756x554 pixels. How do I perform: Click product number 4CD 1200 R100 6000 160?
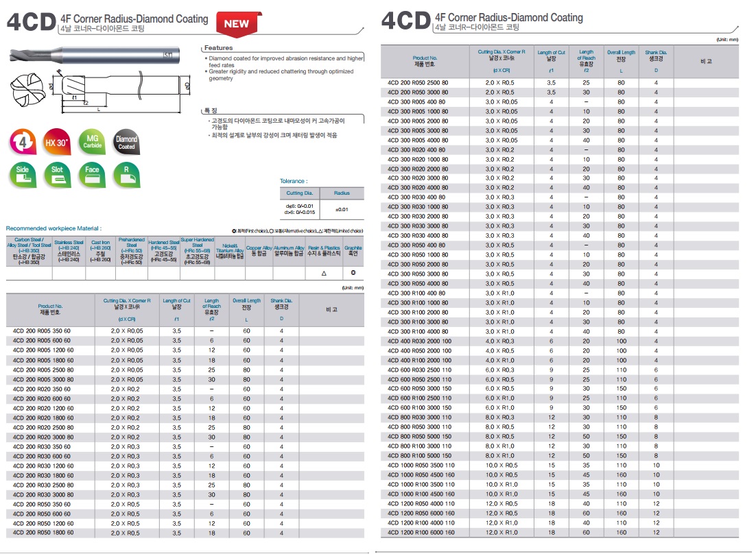(x=421, y=533)
